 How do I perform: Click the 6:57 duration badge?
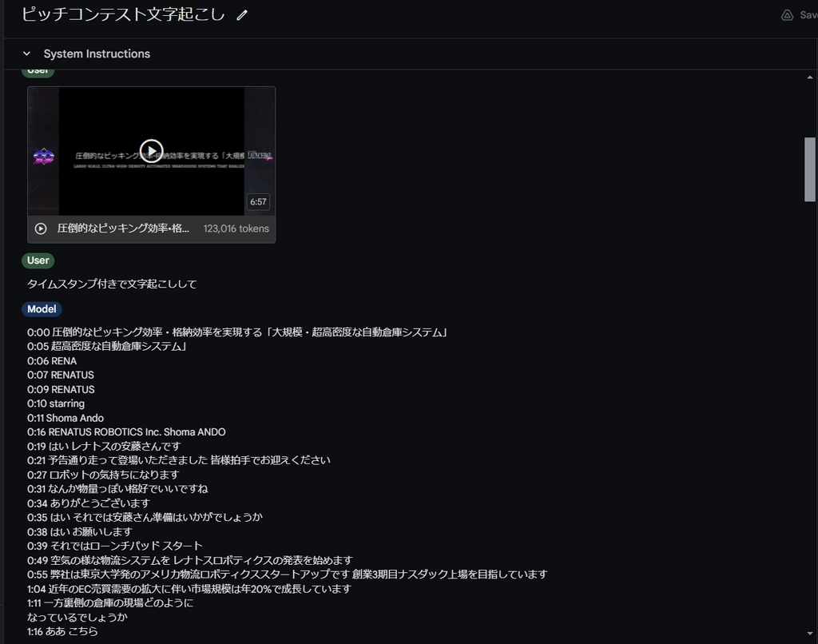tap(258, 202)
